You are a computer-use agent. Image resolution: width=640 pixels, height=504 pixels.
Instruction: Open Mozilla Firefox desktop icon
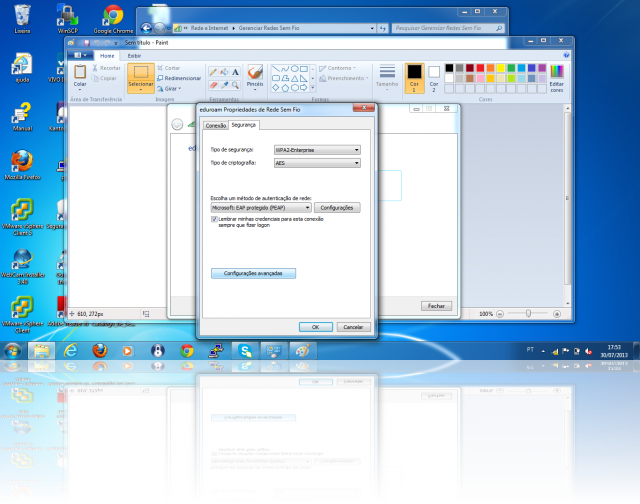point(22,165)
